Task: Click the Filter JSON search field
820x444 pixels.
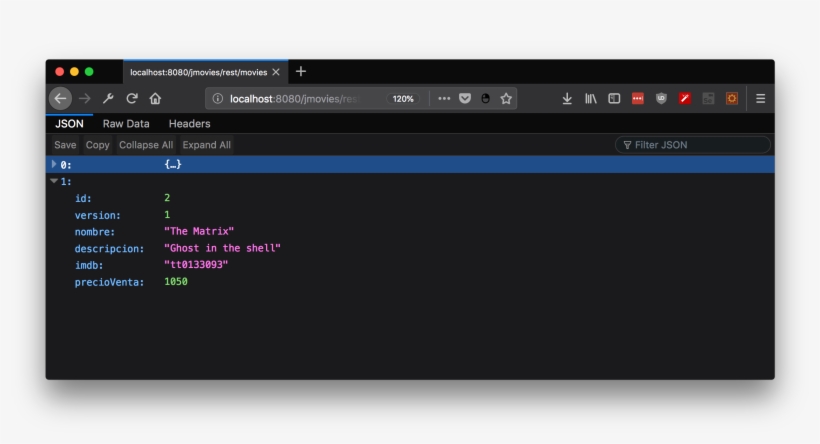Action: tap(692, 145)
